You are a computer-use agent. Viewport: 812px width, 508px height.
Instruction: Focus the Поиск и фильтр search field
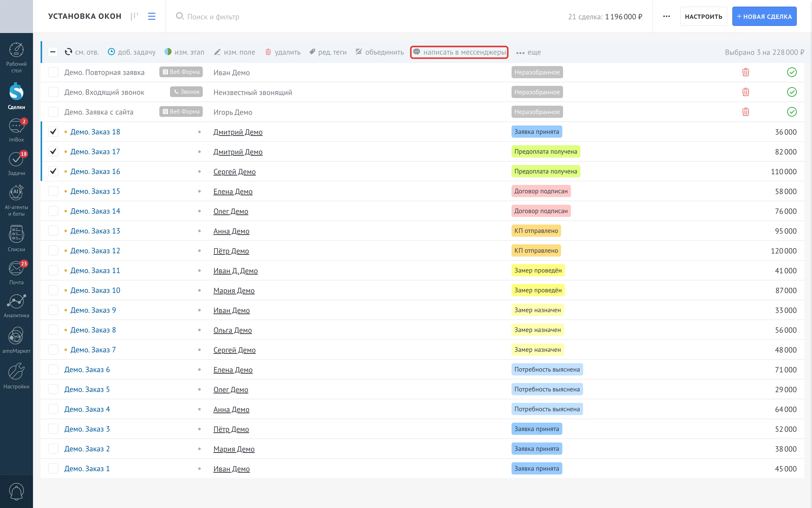pos(213,17)
